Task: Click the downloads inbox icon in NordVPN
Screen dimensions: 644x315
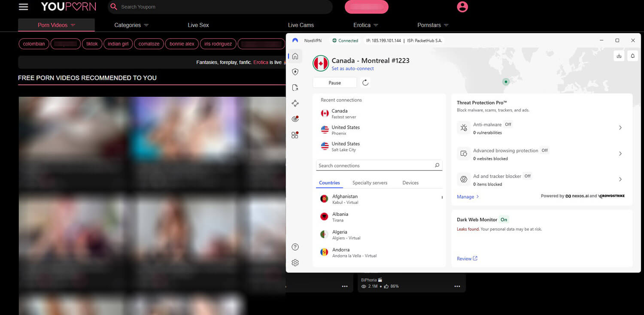Action: [619, 56]
